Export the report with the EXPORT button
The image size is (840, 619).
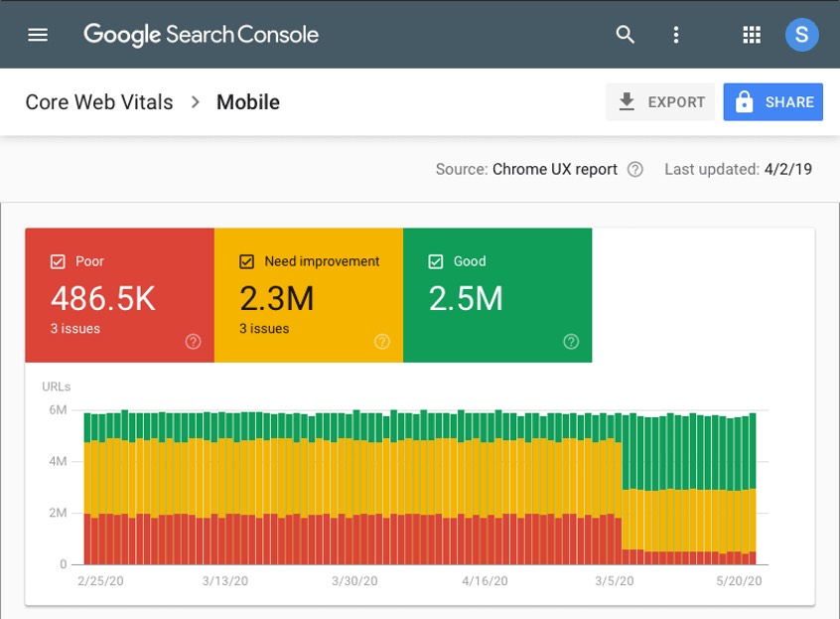660,101
